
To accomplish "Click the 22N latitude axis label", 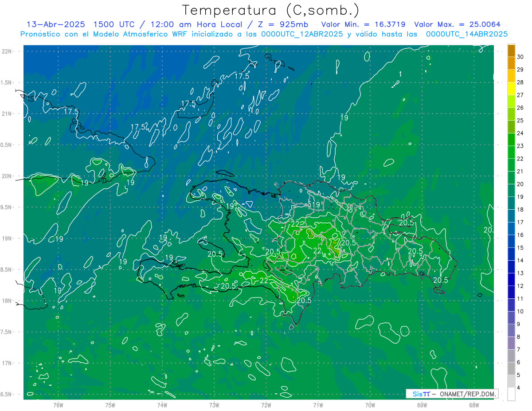I will click(7, 51).
